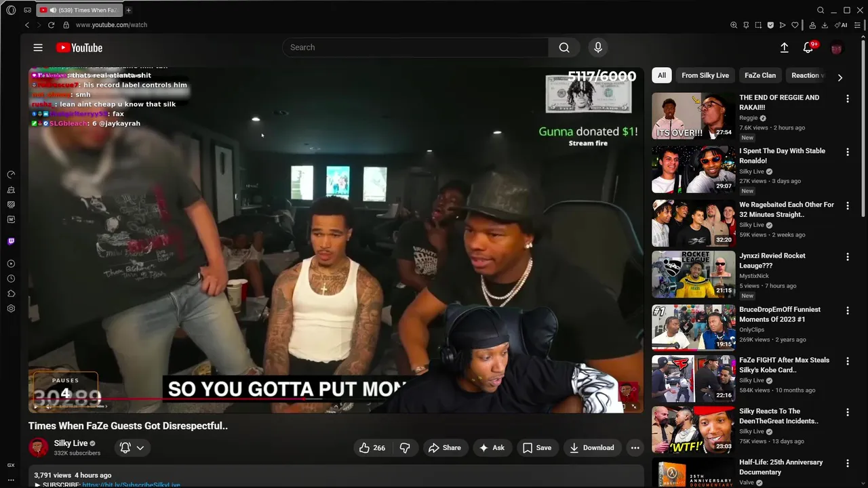Open History clock icon in sidebar
Screen dimensions: 868x488
pos(11,279)
